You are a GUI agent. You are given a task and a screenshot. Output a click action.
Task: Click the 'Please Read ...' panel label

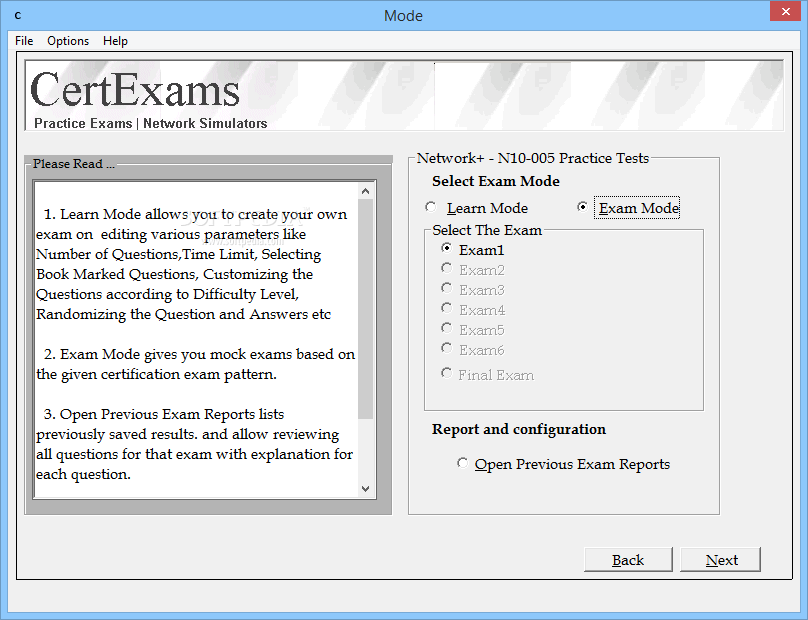coord(73,164)
